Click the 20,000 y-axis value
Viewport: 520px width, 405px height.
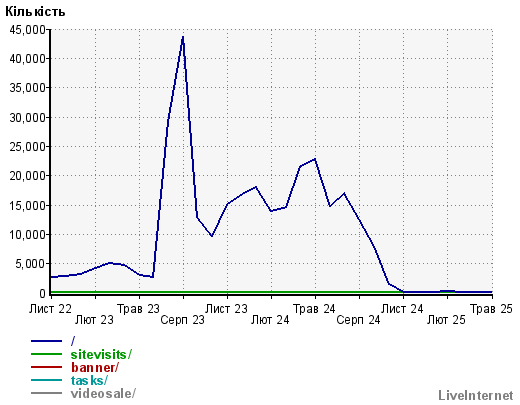pyautogui.click(x=27, y=176)
